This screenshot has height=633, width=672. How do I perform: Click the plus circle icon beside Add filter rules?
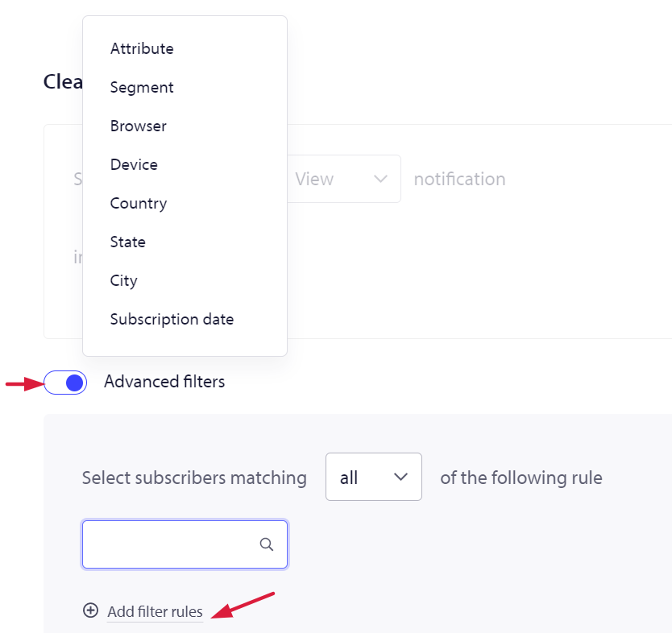pyautogui.click(x=90, y=610)
